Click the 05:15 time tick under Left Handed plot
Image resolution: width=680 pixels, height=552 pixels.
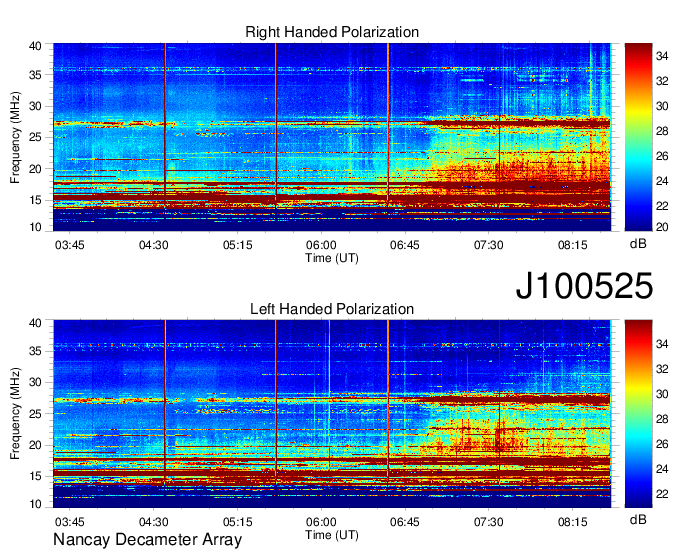click(238, 522)
